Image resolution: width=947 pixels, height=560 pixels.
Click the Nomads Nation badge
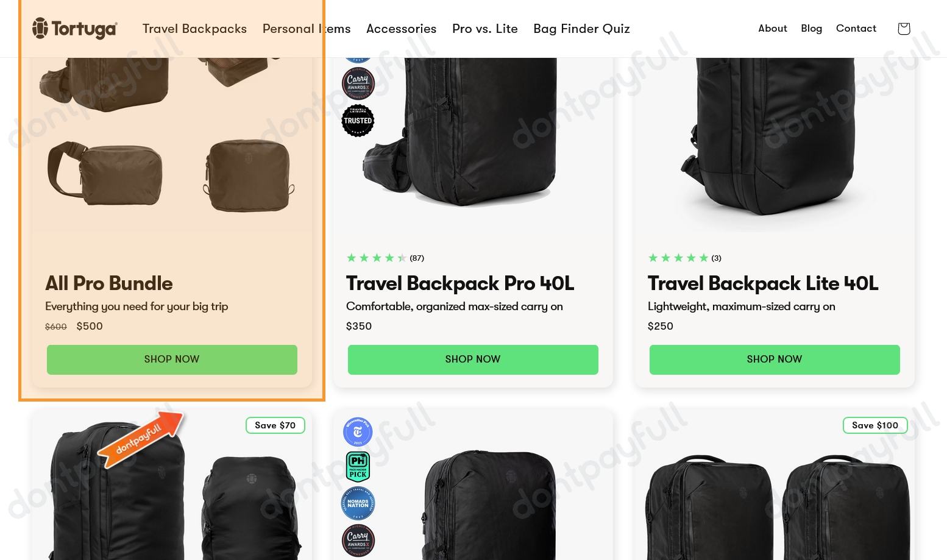[x=358, y=503]
